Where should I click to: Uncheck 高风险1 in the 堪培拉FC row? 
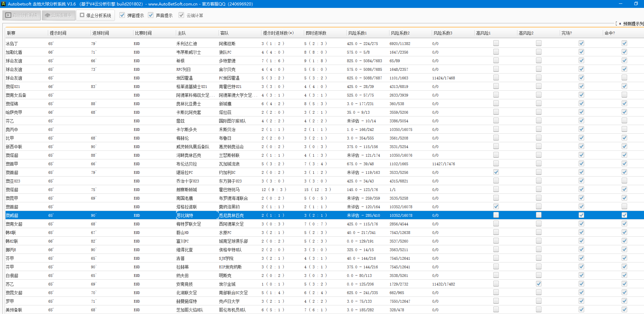tap(496, 172)
